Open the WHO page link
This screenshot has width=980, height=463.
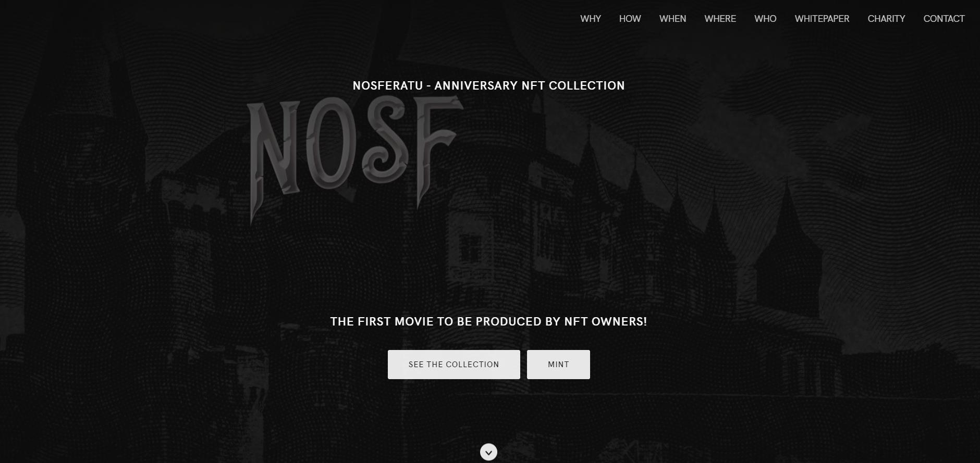click(765, 19)
